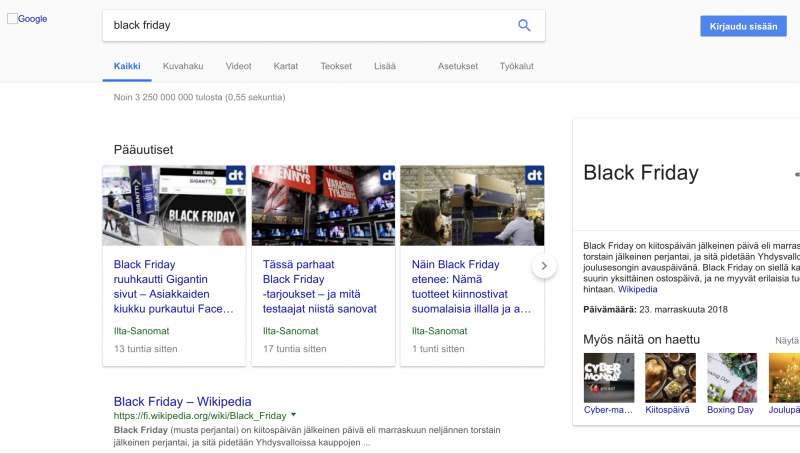800x454 pixels.
Task: Click the Gigantti Black Friday news thumbnail
Action: point(174,206)
